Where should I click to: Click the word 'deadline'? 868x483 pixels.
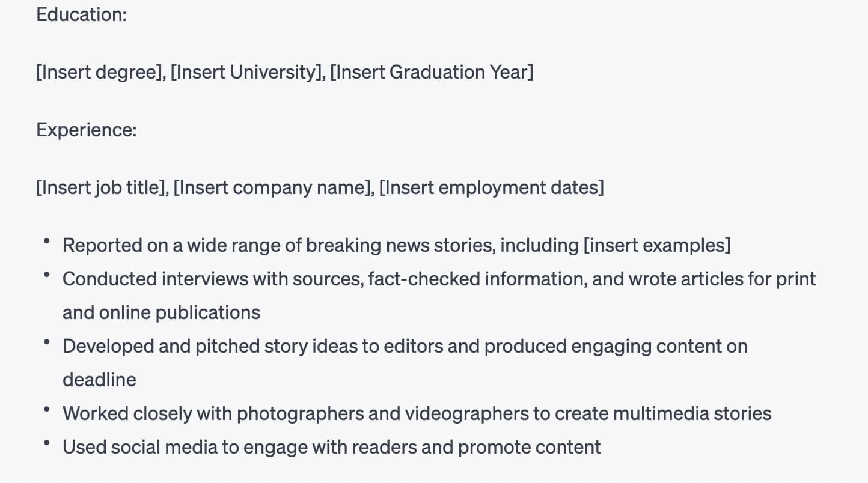99,380
